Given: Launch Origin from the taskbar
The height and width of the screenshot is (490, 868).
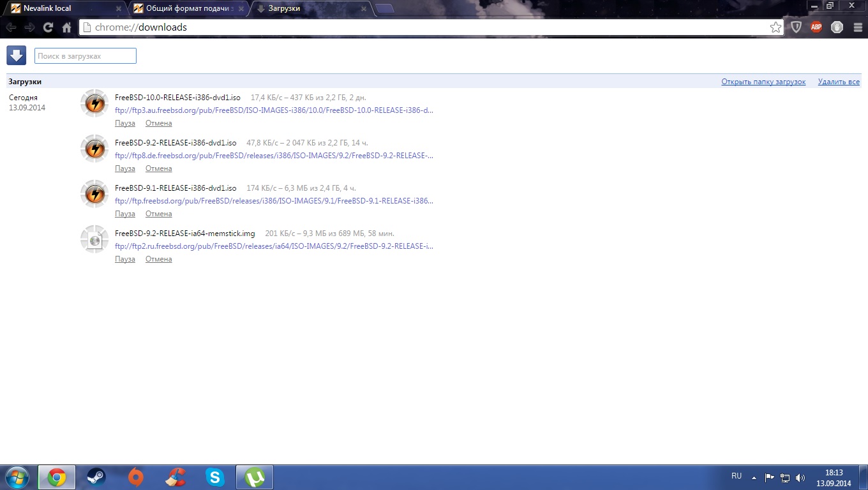Looking at the screenshot, I should tap(135, 477).
